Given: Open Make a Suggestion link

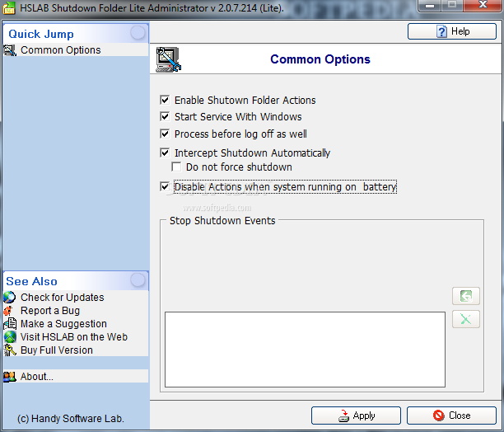Looking at the screenshot, I should [x=63, y=324].
